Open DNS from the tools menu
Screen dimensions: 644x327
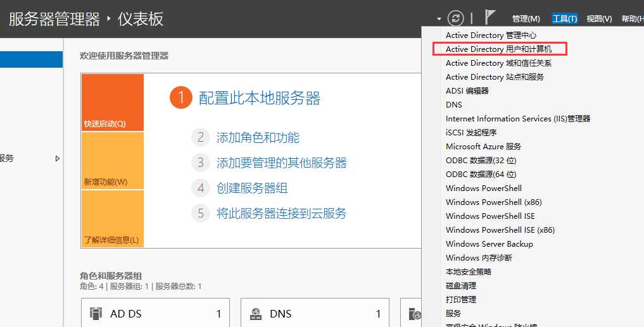454,105
